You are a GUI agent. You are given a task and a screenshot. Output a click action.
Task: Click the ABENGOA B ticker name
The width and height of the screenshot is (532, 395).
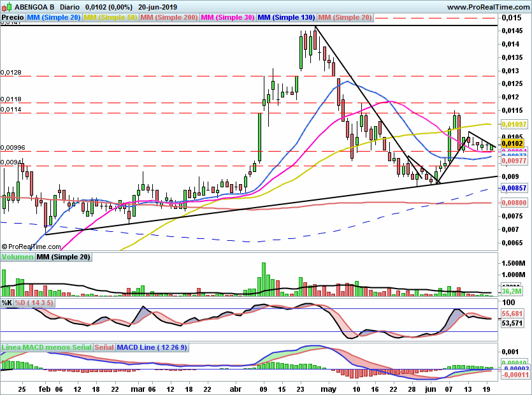pyautogui.click(x=34, y=7)
